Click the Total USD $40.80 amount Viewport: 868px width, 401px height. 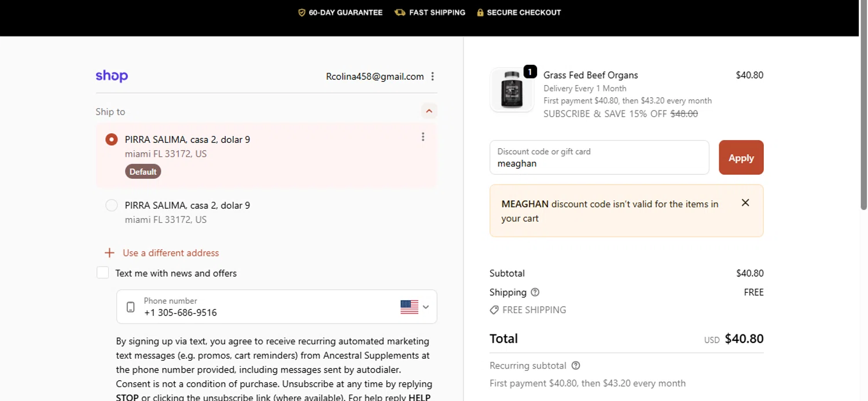pos(734,339)
